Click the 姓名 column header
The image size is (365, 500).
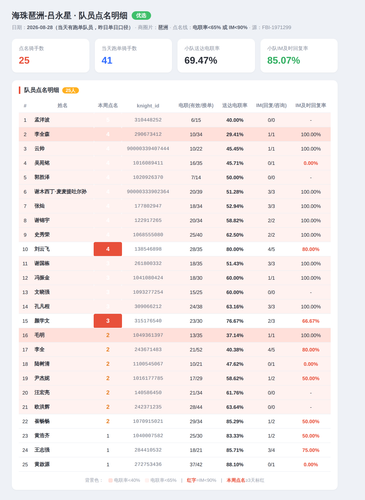(62, 106)
